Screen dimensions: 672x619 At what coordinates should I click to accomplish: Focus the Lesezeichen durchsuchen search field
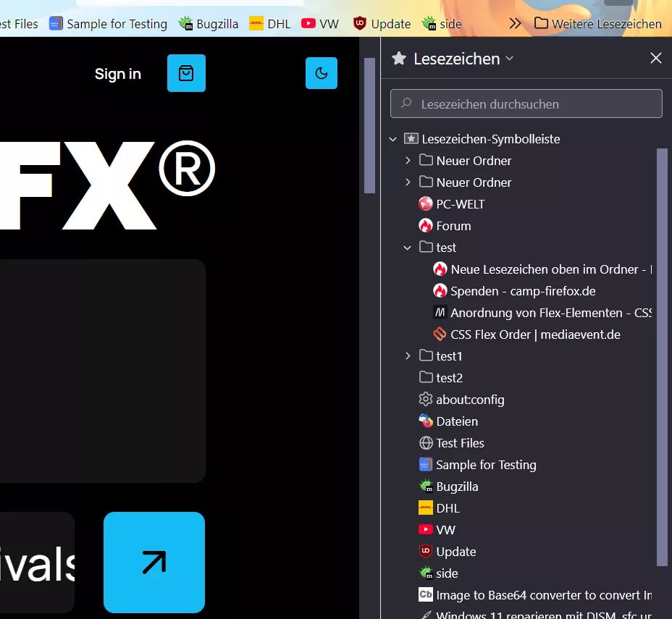[526, 104]
